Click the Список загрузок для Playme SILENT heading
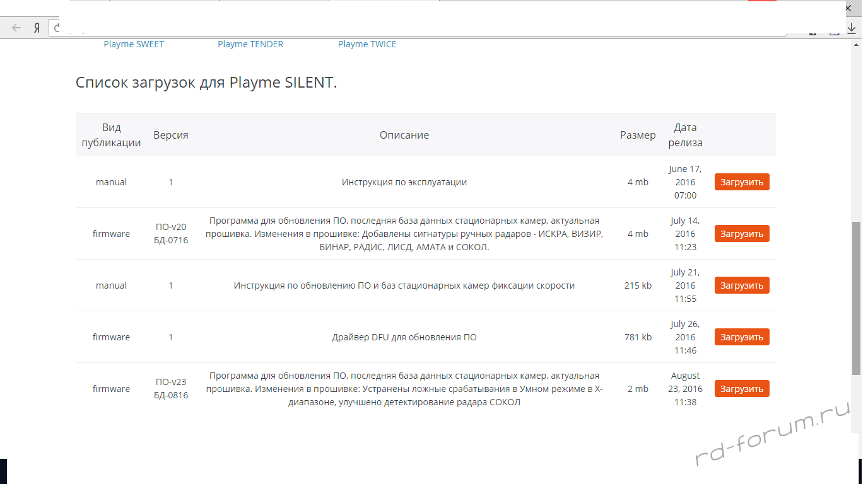Viewport: 868px width, 484px height. (x=206, y=83)
